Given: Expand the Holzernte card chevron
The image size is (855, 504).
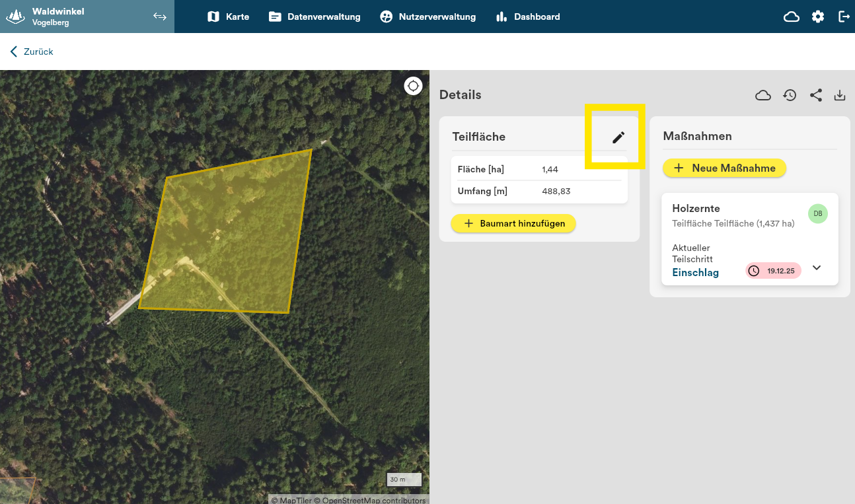Looking at the screenshot, I should [x=817, y=268].
